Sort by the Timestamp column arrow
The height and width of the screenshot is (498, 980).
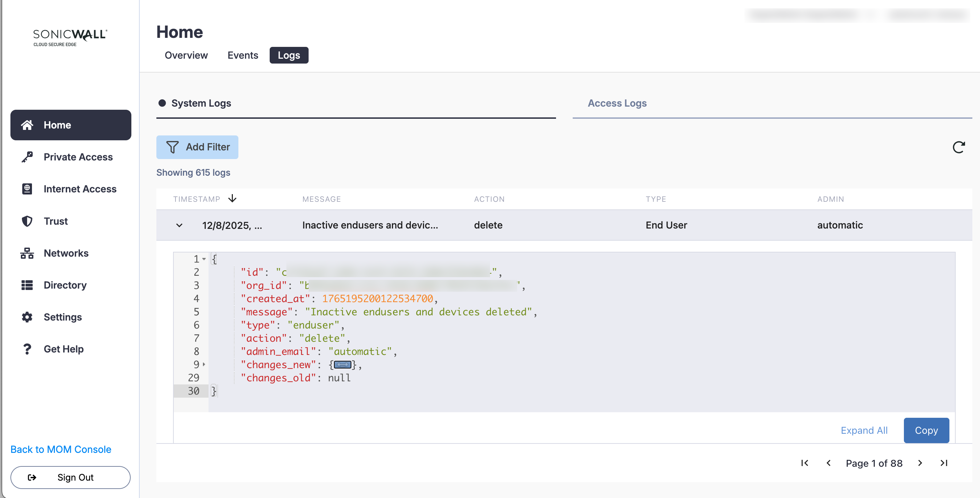pyautogui.click(x=232, y=199)
